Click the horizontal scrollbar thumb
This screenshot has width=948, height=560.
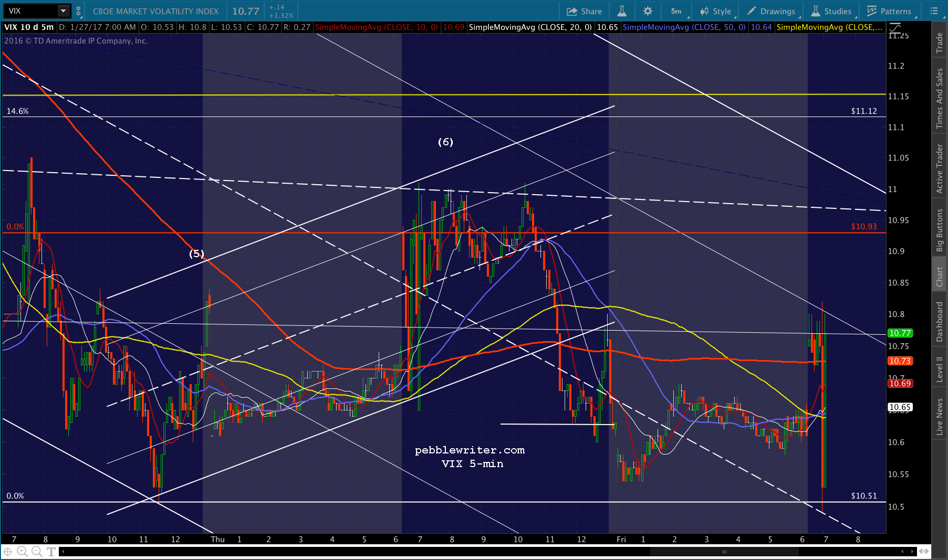pos(724,552)
